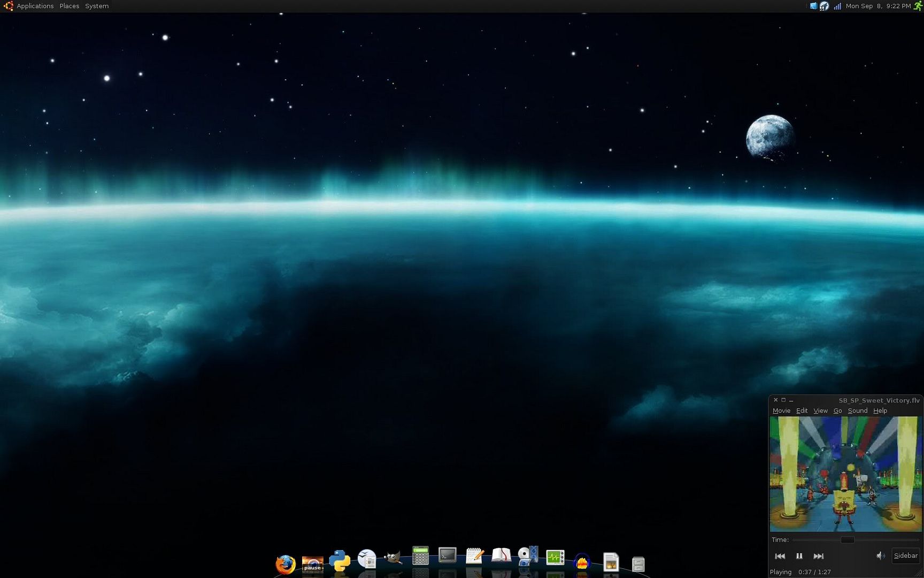Click the green running man logout icon
This screenshot has height=578, width=924.
pos(918,6)
